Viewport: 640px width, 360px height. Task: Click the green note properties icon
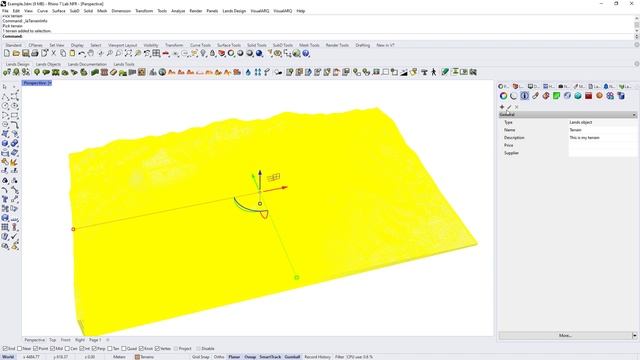coord(556,96)
